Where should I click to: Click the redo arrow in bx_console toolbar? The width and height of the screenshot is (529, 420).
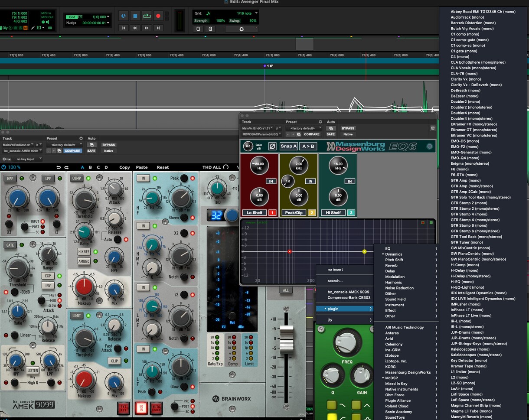coord(66,167)
